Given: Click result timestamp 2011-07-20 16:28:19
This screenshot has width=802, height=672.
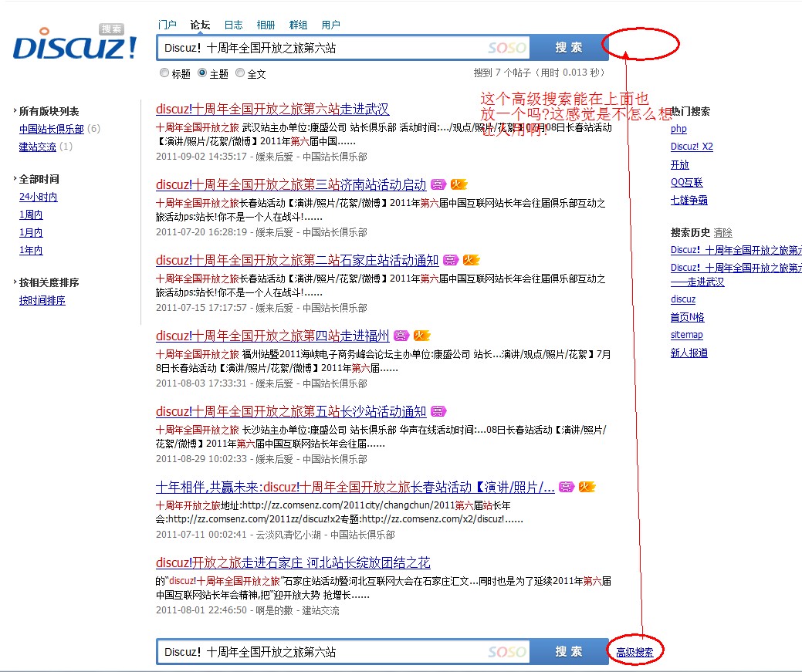Looking at the screenshot, I should tap(201, 232).
